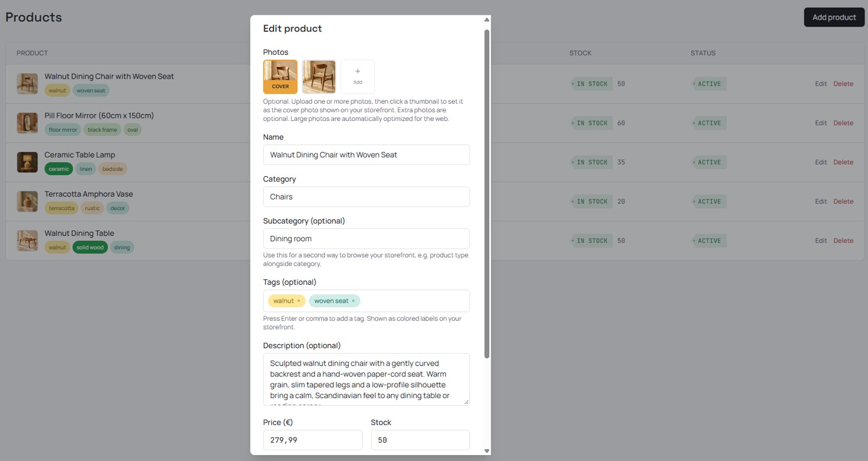Viewport: 868px width, 461px height.
Task: Remove the walnut tag in editor
Action: coord(298,301)
